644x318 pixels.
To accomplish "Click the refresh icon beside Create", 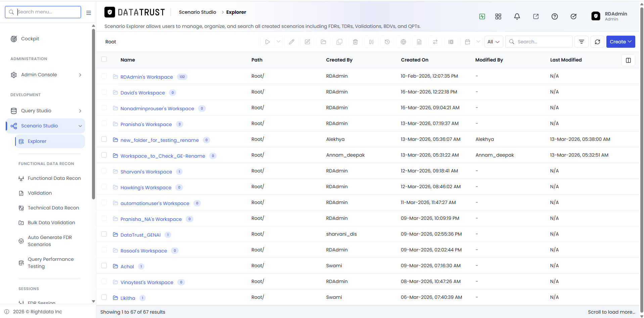I will (x=597, y=42).
